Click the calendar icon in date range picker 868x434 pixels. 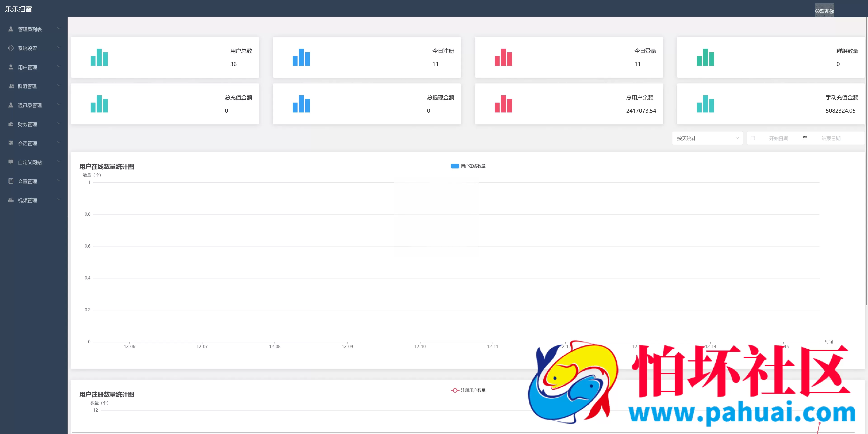tap(753, 138)
